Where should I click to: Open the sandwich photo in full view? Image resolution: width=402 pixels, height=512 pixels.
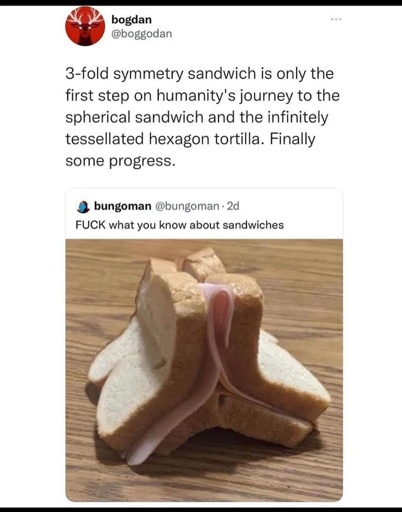204,370
